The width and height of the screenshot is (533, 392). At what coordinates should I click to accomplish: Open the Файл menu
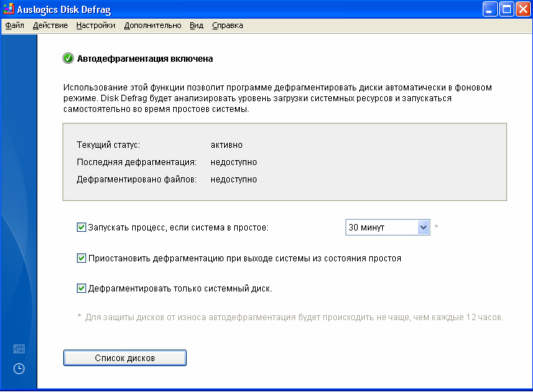tap(14, 25)
